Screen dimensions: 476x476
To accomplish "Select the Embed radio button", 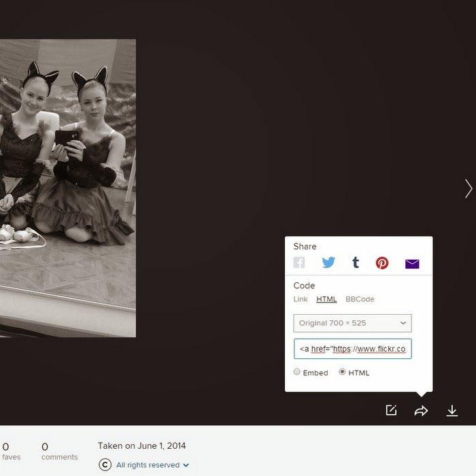I will pyautogui.click(x=296, y=371).
